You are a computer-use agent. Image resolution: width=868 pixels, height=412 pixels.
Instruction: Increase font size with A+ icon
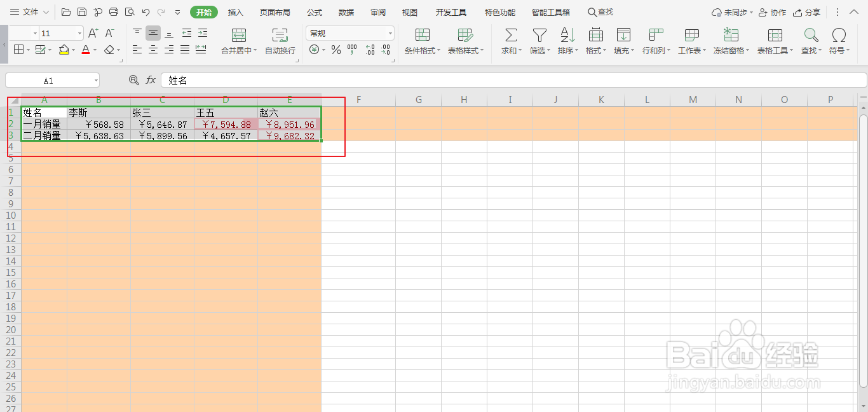[x=93, y=33]
